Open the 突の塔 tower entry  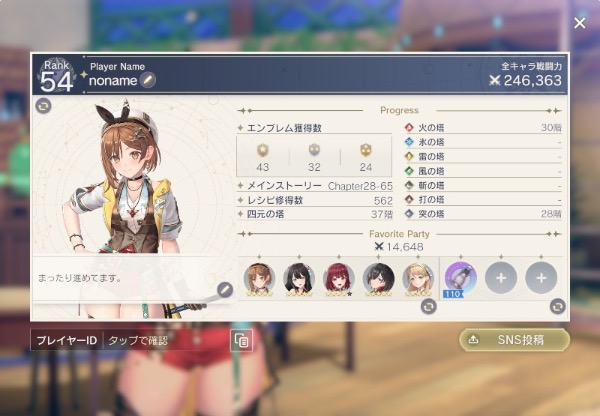[x=483, y=214]
